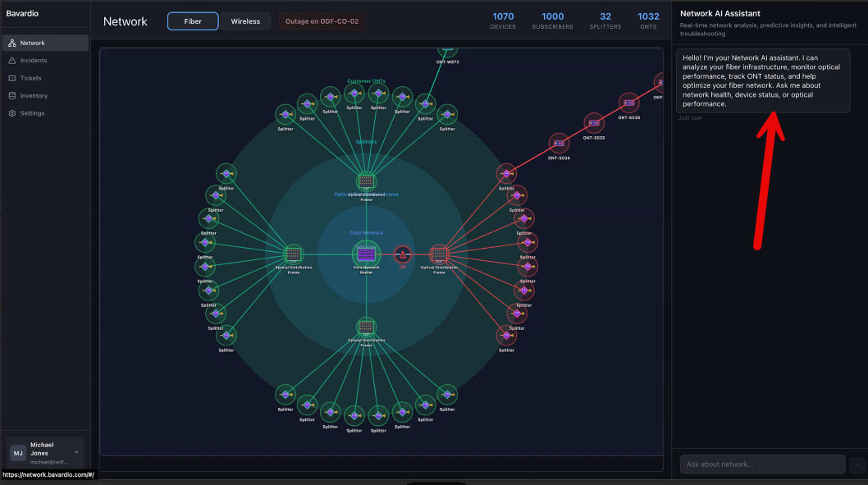Switch network view to Wireless
868x485 pixels.
tap(245, 21)
